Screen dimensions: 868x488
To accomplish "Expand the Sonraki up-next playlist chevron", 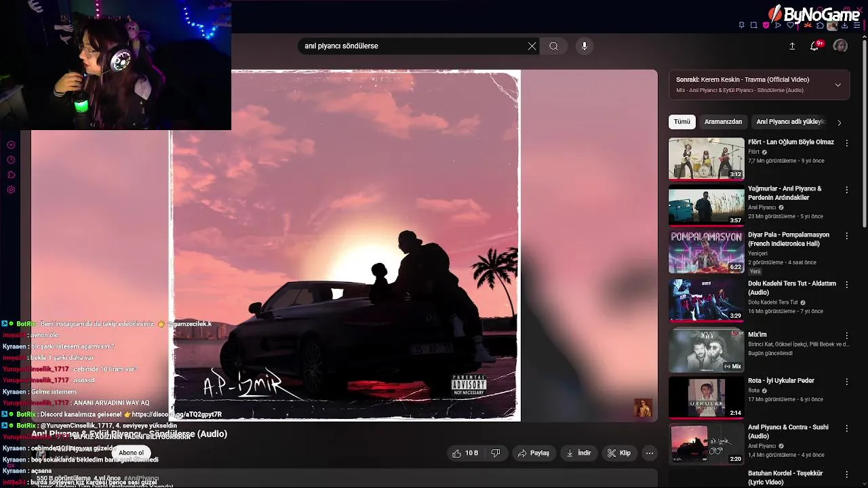I will (838, 85).
